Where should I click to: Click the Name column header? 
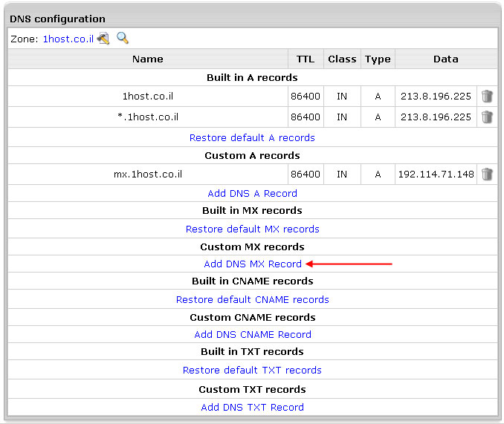(x=147, y=59)
